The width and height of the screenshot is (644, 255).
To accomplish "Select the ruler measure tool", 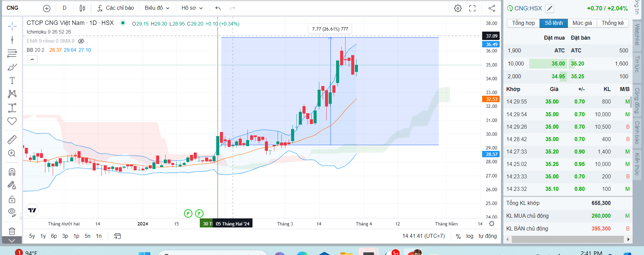I will point(12,139).
